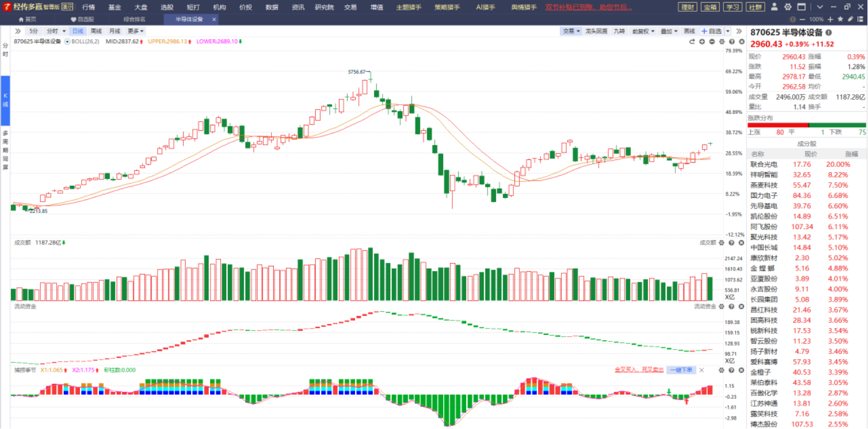Viewport: 868px width, 429px height.
Task: Expand the 更多 periods dropdown
Action: click(135, 31)
